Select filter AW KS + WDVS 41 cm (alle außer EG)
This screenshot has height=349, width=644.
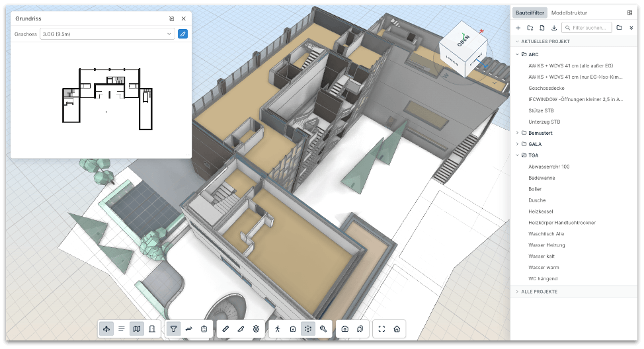[x=571, y=65]
